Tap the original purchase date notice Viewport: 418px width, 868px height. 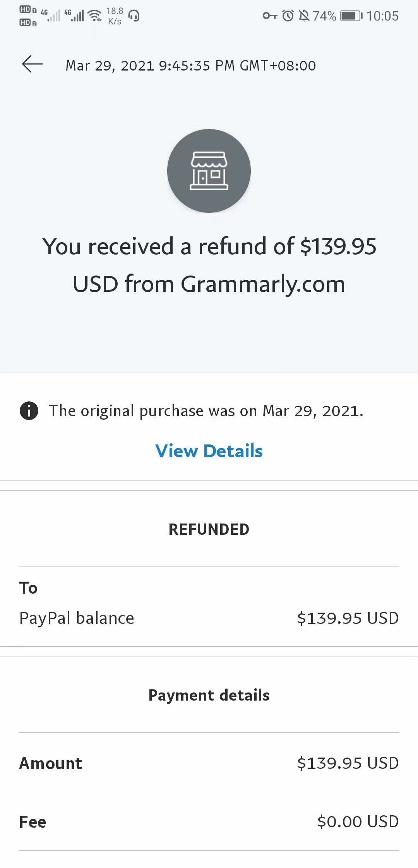(x=206, y=411)
